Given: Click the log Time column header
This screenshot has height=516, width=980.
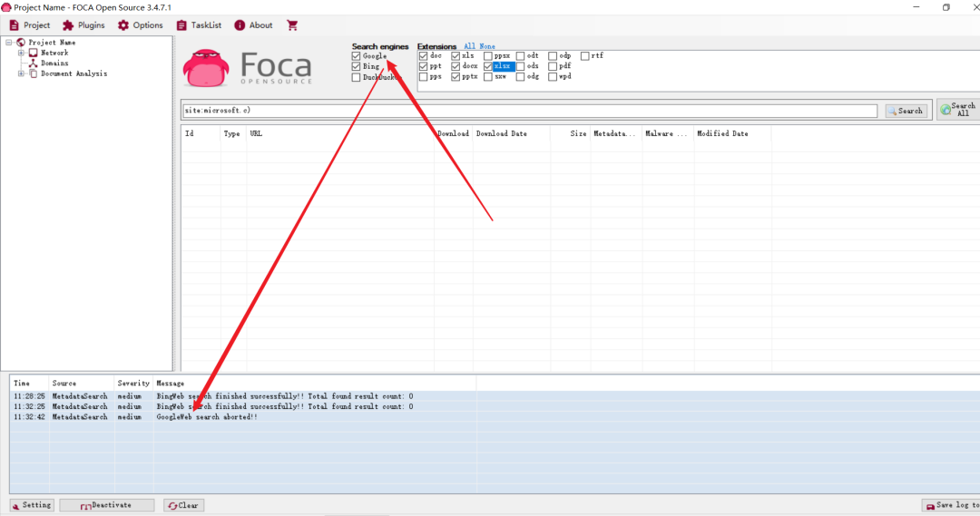Looking at the screenshot, I should [29, 384].
